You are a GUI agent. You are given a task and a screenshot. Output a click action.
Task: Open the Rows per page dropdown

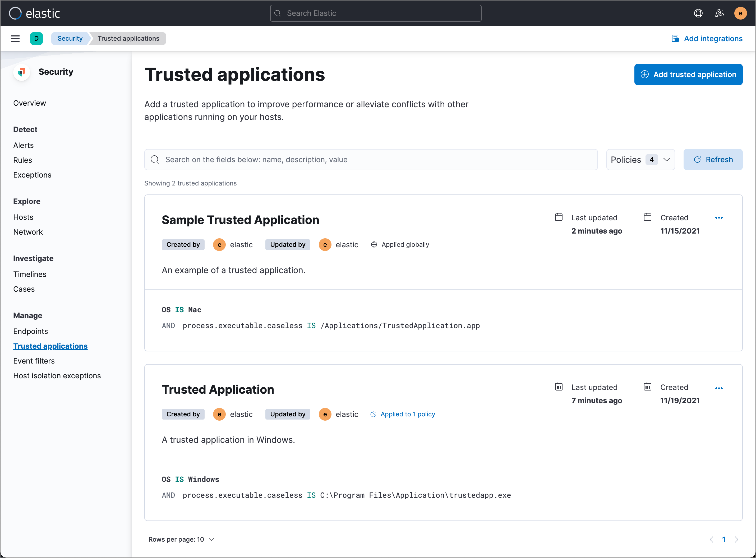pyautogui.click(x=181, y=539)
